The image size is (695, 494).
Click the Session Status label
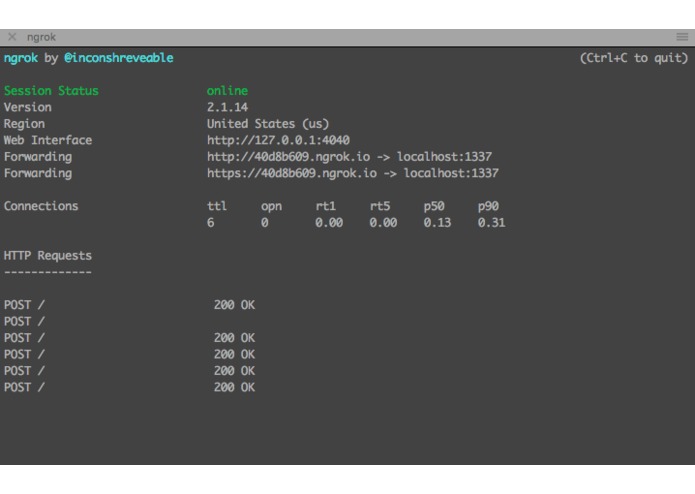(51, 90)
